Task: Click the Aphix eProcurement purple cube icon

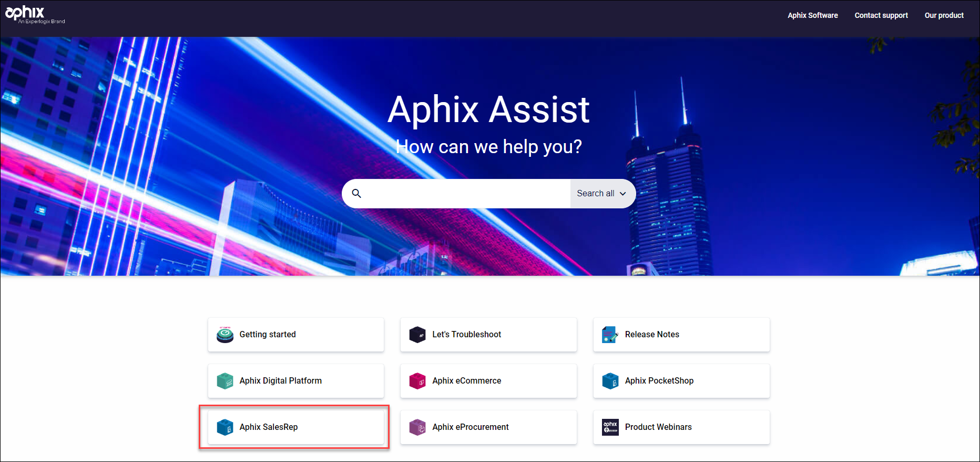Action: click(x=417, y=427)
